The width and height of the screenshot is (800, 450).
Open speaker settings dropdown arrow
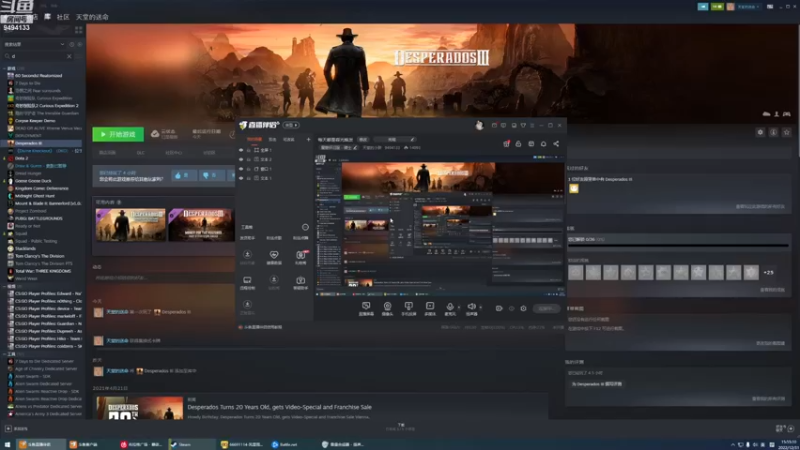(x=481, y=308)
